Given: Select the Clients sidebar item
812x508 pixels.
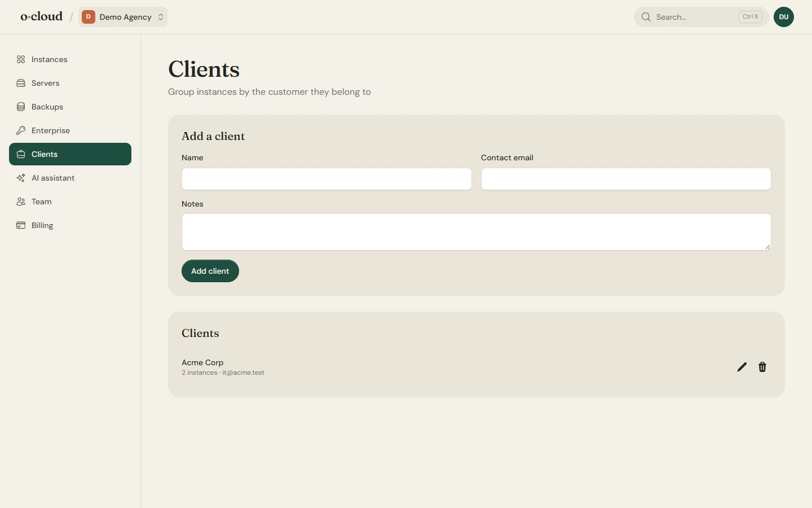Looking at the screenshot, I should point(70,154).
